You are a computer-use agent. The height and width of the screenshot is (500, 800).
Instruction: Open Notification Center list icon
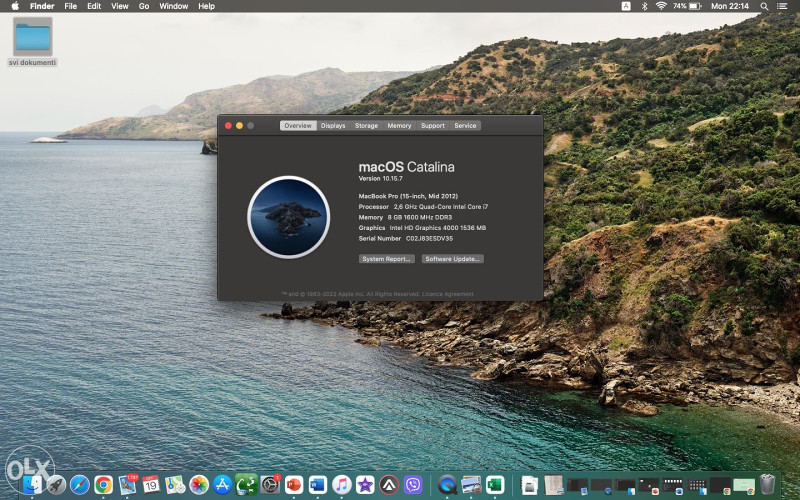(x=782, y=6)
